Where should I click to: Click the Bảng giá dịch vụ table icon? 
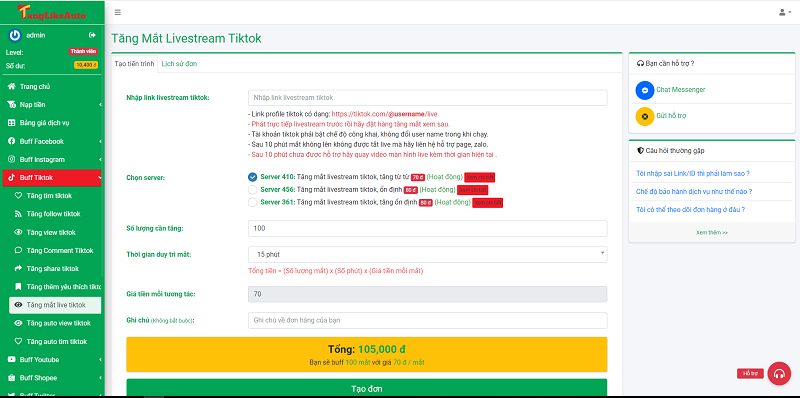[x=11, y=123]
